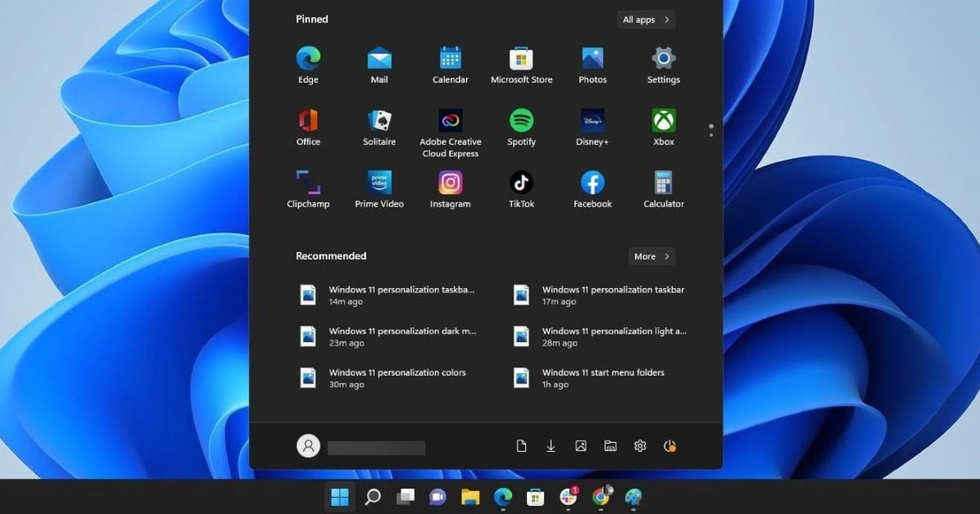Open the Microsoft Edge taskbar icon
The height and width of the screenshot is (514, 980).
502,496
